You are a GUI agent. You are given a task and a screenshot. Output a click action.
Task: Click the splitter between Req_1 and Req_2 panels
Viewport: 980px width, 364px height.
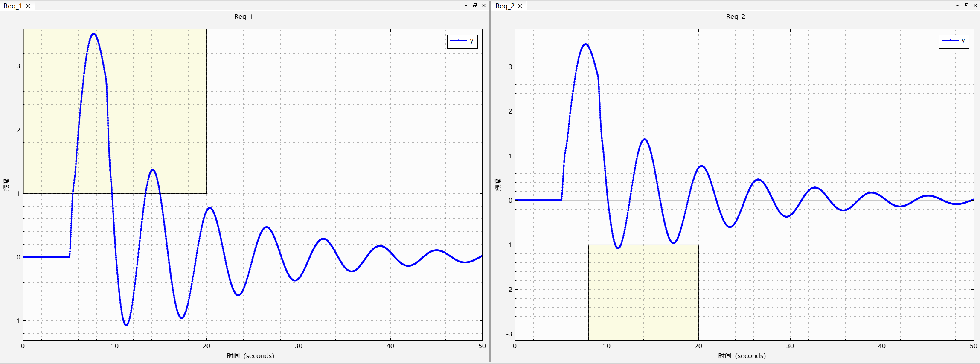[x=490, y=183]
